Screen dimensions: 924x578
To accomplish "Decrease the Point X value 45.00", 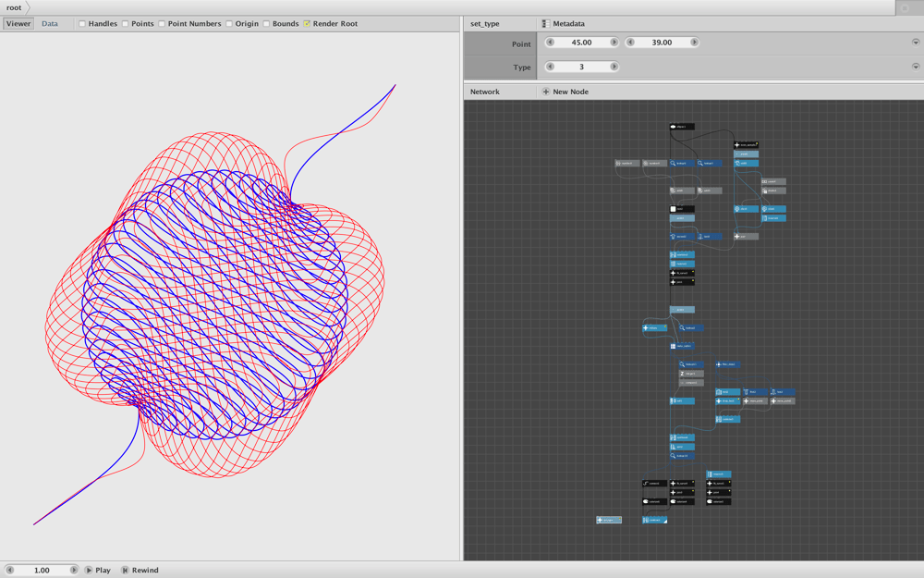I will click(550, 43).
